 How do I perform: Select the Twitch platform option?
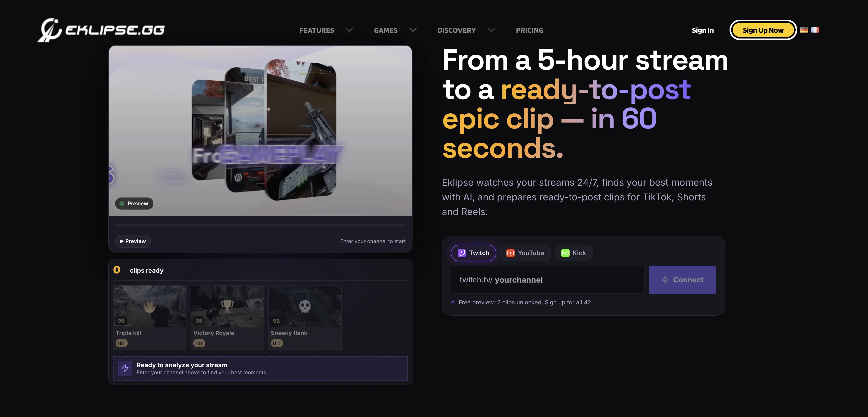tap(473, 253)
